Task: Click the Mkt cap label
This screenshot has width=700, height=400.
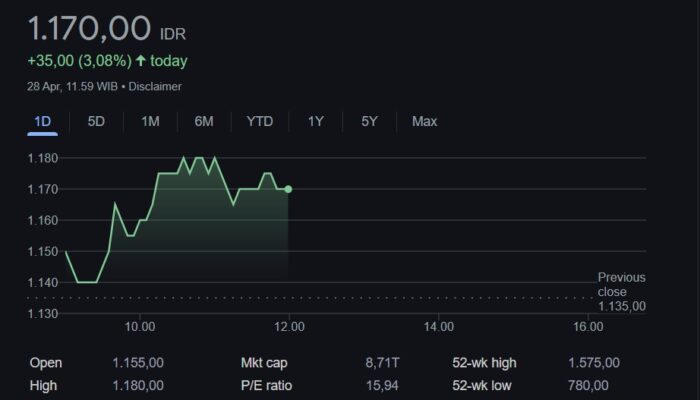Action: (264, 362)
